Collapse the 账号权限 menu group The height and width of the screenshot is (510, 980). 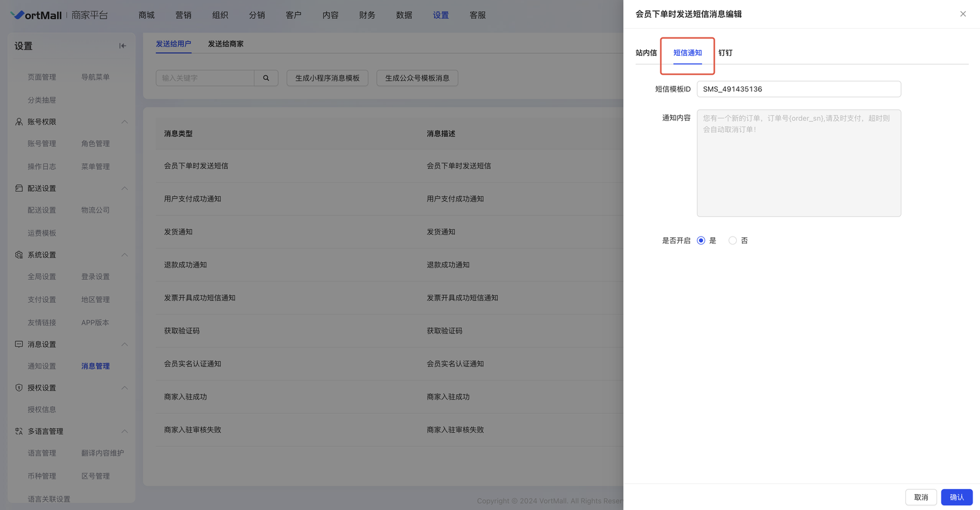pyautogui.click(x=124, y=122)
